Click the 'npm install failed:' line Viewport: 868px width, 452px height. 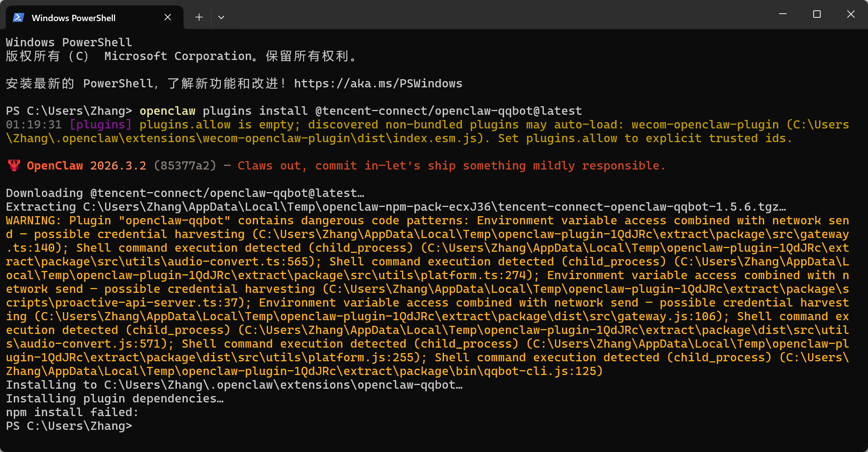pos(72,412)
